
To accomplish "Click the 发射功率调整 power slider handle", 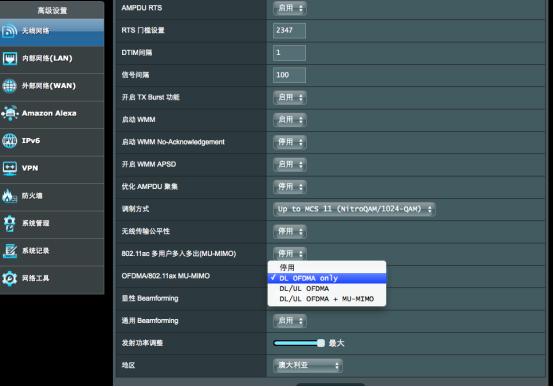I will pos(321,343).
